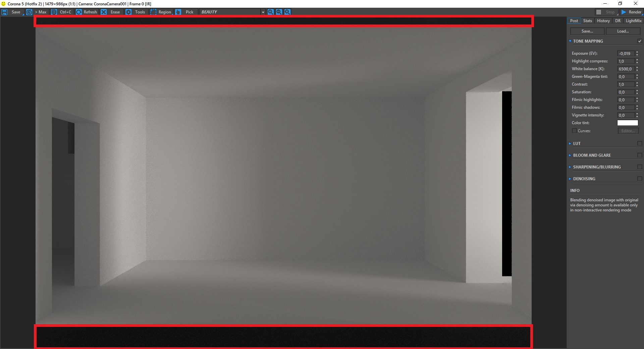Open the History tab
This screenshot has height=349, width=644.
[x=603, y=21]
